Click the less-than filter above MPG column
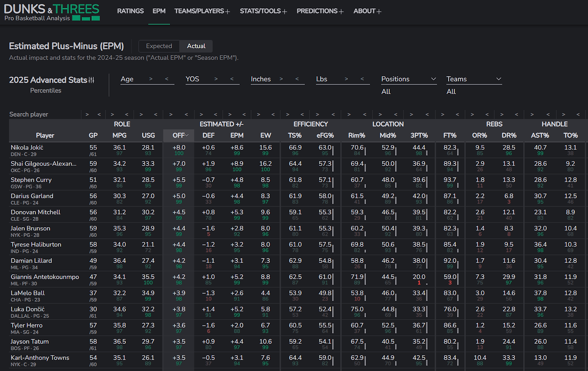588x371 pixels. pos(127,114)
